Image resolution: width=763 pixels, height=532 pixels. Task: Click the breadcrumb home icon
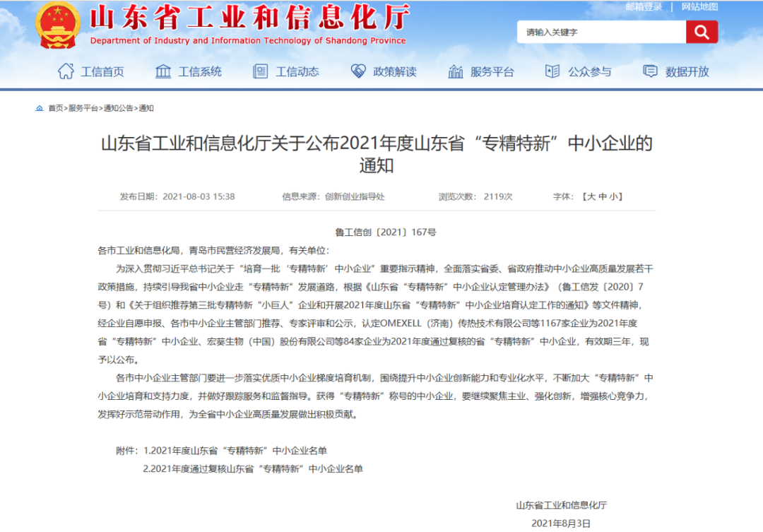point(40,108)
